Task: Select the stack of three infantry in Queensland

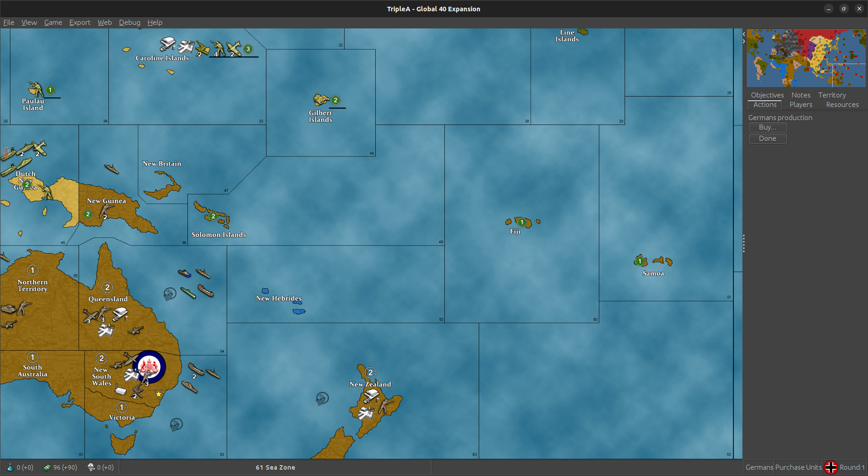Action: pyautogui.click(x=104, y=314)
